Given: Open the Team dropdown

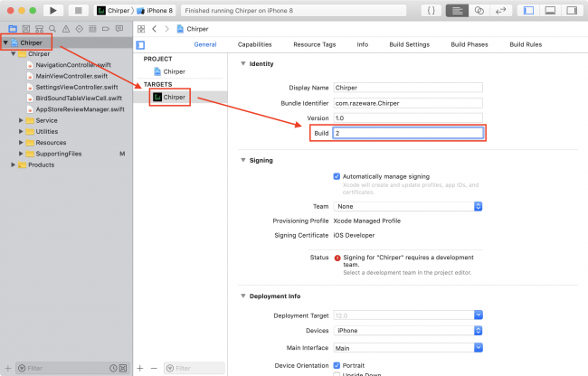Looking at the screenshot, I should pyautogui.click(x=408, y=206).
